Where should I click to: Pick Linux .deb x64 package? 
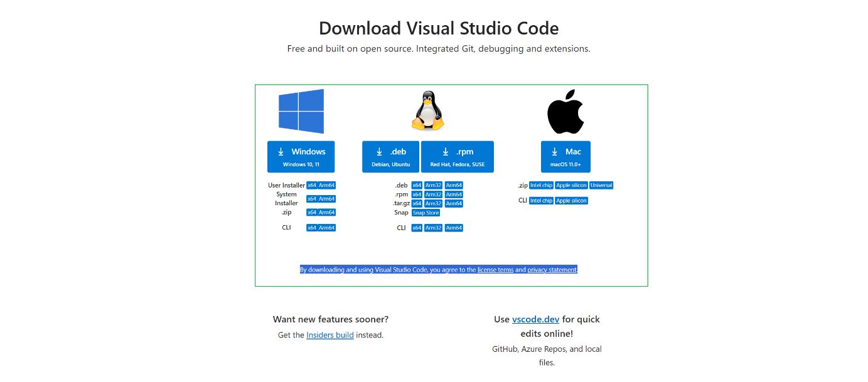[417, 185]
